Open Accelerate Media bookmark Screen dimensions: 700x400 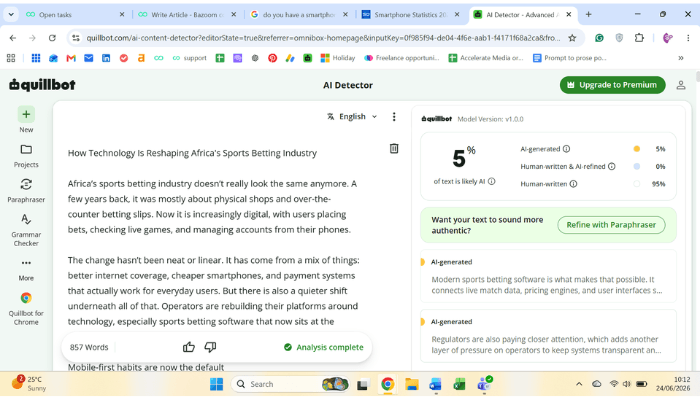click(x=486, y=58)
